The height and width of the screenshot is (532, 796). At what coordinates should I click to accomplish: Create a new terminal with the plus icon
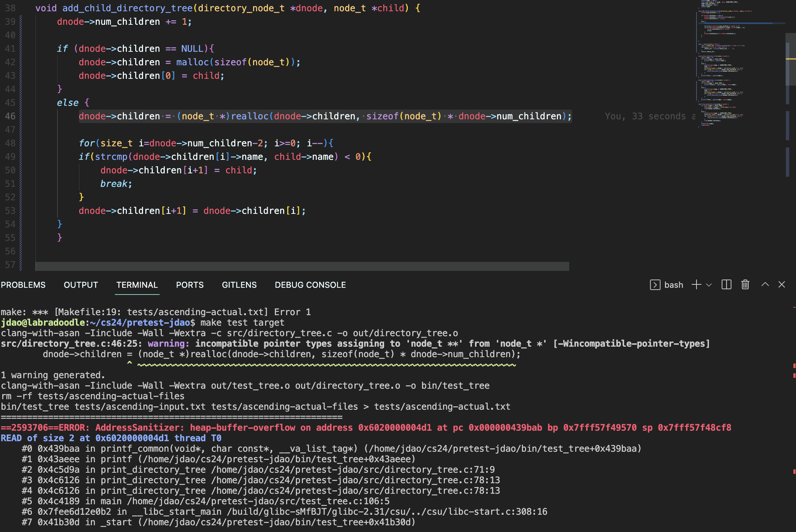pyautogui.click(x=696, y=285)
